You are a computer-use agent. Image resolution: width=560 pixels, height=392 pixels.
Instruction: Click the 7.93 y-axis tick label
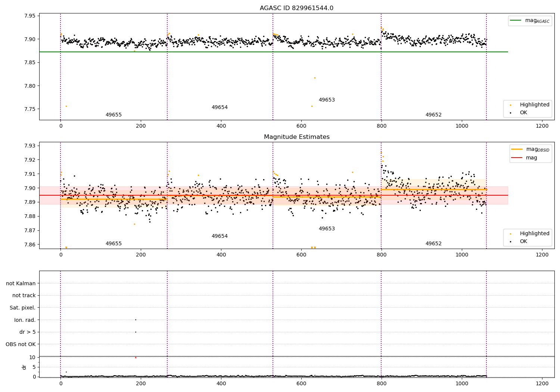pyautogui.click(x=29, y=146)
